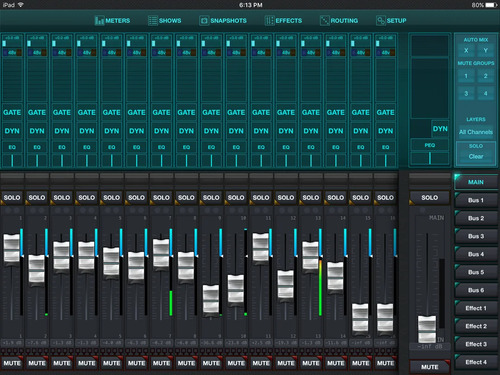Open the Meters view
Screen dimensions: 500x375
click(112, 21)
